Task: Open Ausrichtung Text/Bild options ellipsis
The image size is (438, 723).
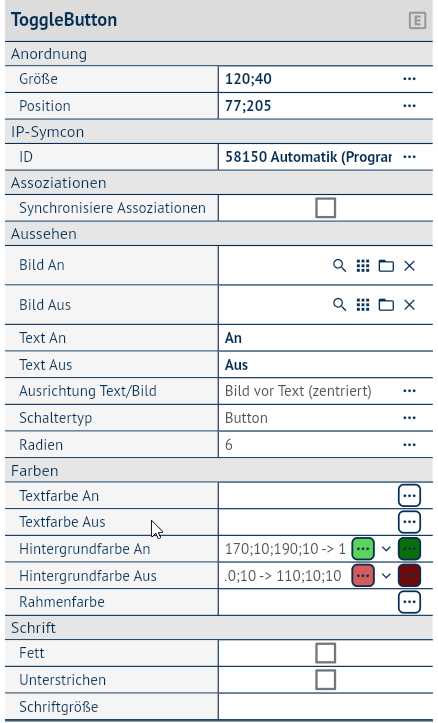Action: (409, 391)
